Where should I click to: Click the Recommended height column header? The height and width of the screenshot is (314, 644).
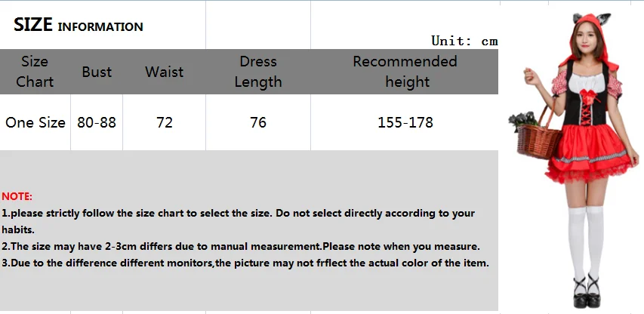405,72
